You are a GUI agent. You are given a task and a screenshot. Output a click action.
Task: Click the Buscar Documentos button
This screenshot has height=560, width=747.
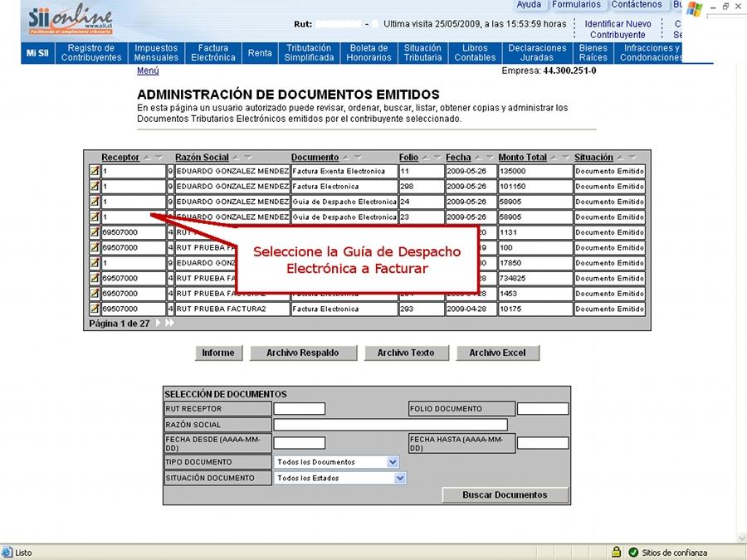[505, 494]
